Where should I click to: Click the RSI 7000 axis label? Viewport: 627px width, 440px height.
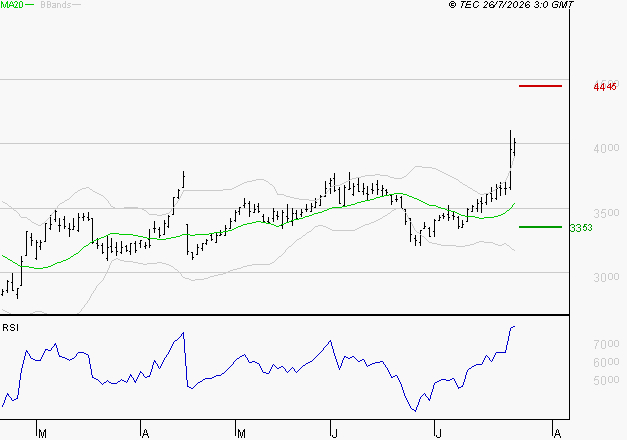[606, 344]
